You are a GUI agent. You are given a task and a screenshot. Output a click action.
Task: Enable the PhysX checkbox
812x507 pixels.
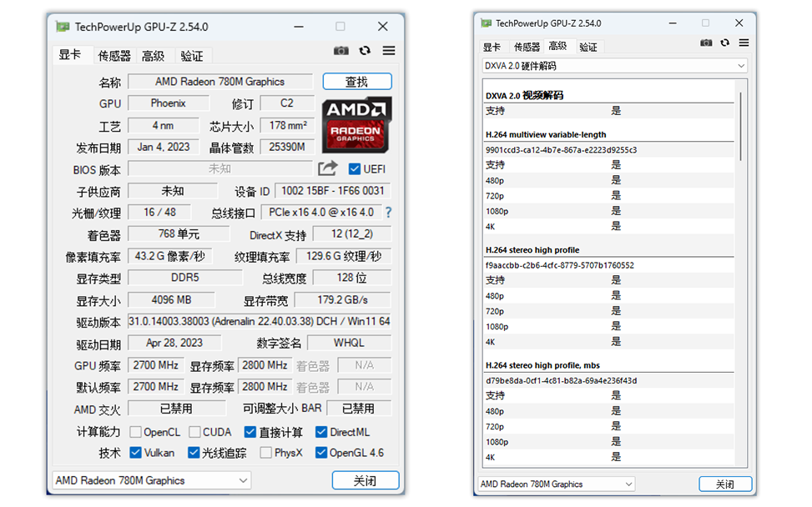click(265, 453)
